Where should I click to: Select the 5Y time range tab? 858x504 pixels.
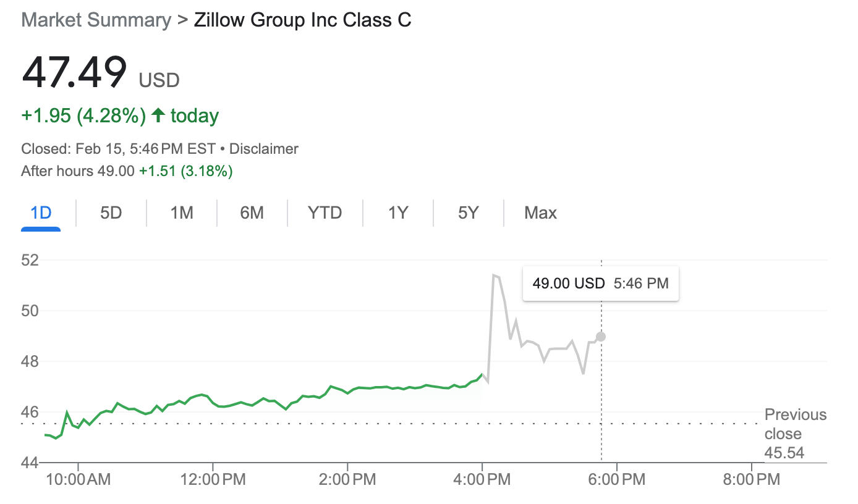[x=469, y=213]
